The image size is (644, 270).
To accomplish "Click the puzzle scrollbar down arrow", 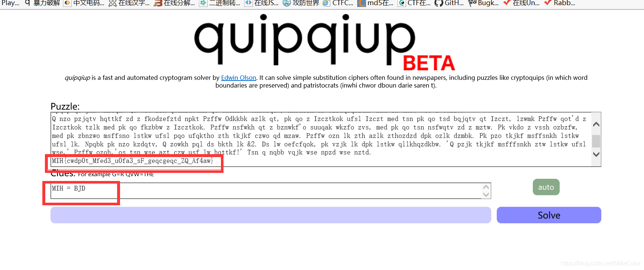I will (x=596, y=154).
